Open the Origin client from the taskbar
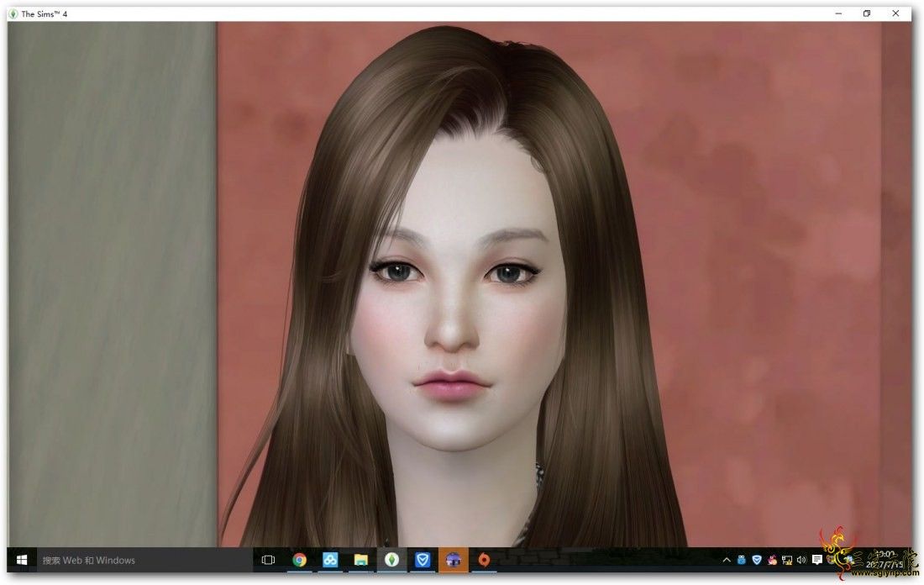Image resolution: width=924 pixels, height=585 pixels. (484, 560)
